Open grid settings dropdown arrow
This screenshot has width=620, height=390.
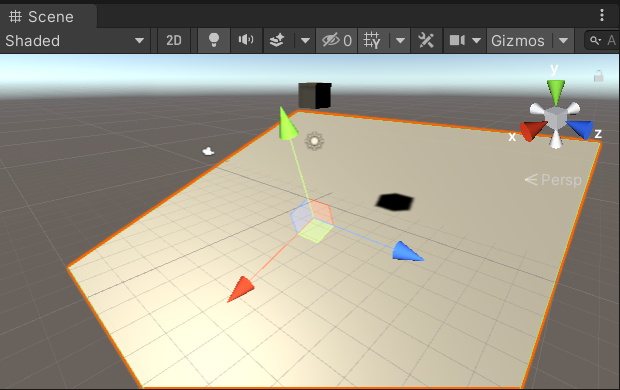tap(400, 41)
